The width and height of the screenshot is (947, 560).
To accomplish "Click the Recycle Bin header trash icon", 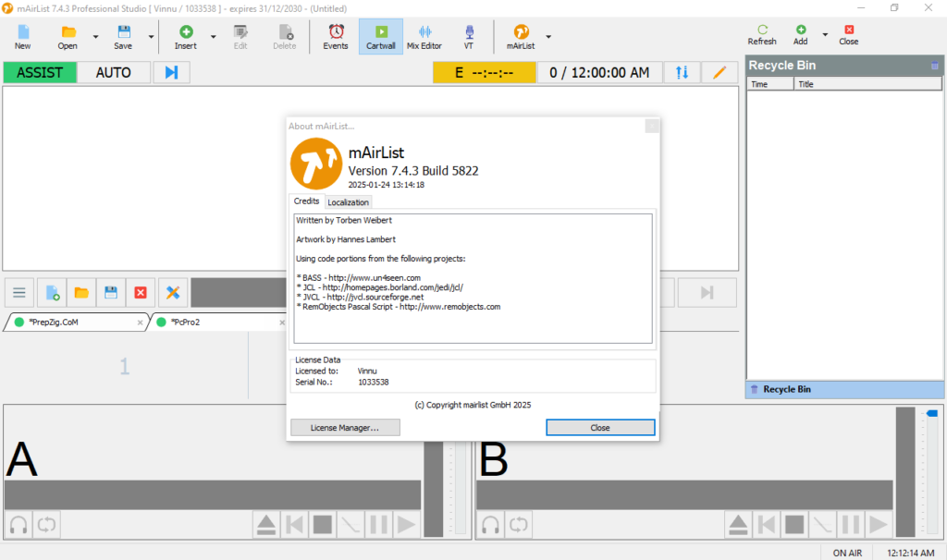I will 935,66.
